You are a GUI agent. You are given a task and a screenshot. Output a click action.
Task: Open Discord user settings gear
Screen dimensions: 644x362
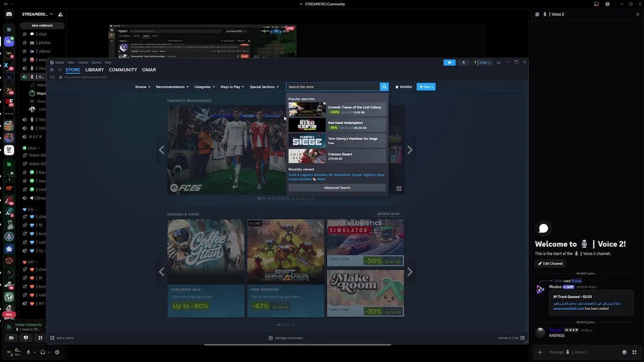57,352
